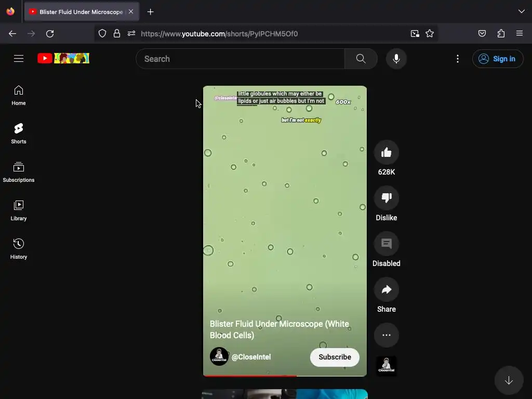Click the Dislike thumbs-down icon

pos(386,198)
